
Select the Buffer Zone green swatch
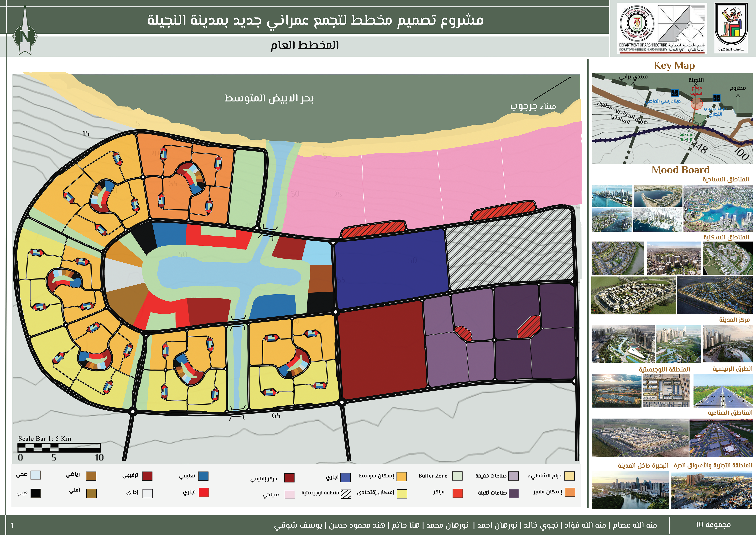457,476
